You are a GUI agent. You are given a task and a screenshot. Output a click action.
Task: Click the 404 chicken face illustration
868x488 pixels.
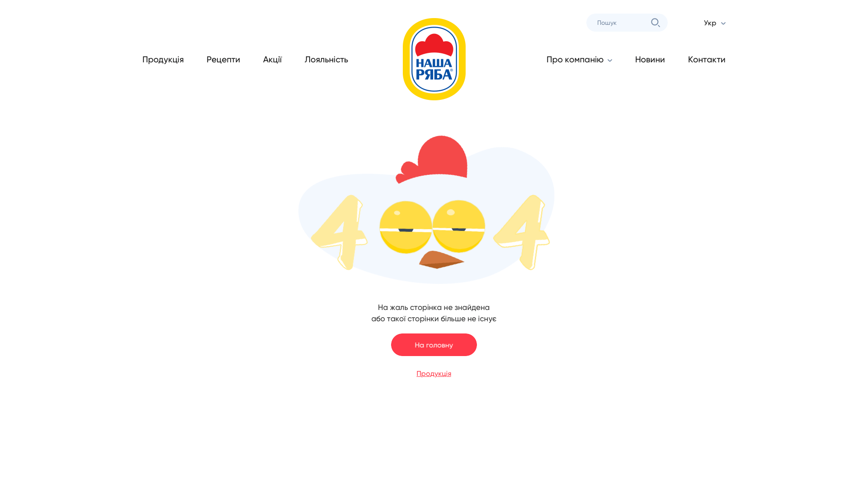pyautogui.click(x=426, y=210)
